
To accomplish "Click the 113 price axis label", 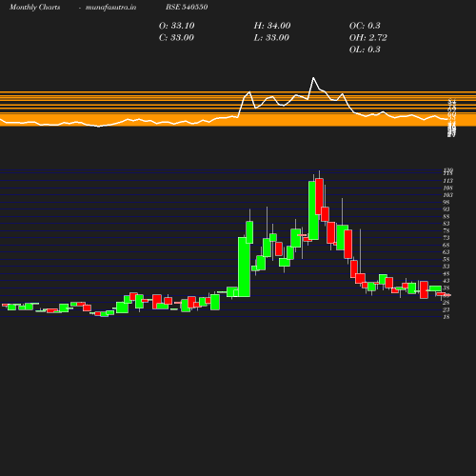I will [447, 181].
